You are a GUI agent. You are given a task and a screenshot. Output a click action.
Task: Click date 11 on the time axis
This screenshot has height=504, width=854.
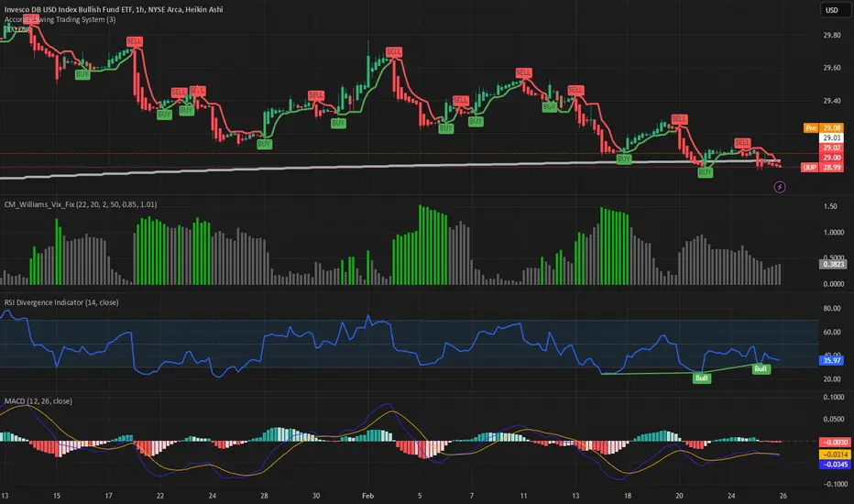point(523,496)
